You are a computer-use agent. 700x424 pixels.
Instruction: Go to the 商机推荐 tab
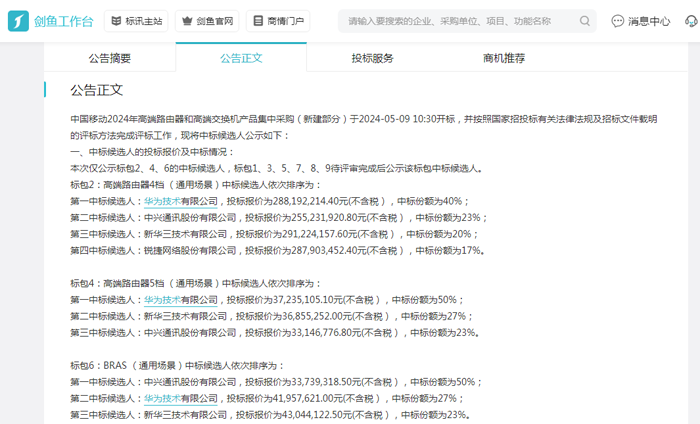[504, 58]
